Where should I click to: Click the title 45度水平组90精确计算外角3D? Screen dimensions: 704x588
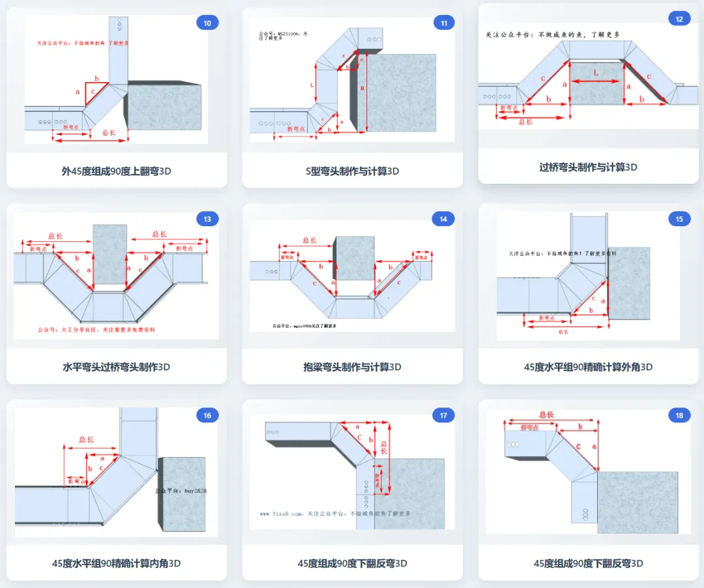tap(588, 367)
